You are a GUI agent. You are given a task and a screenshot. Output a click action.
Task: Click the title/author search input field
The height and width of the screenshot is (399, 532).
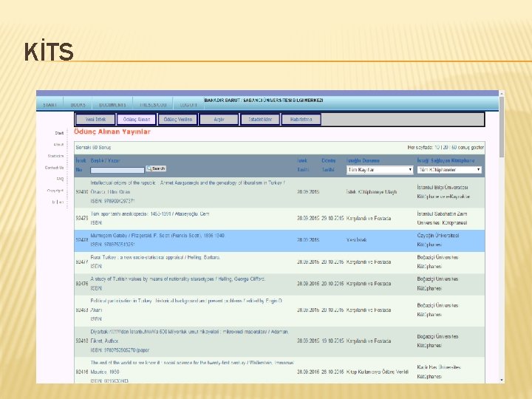117,170
